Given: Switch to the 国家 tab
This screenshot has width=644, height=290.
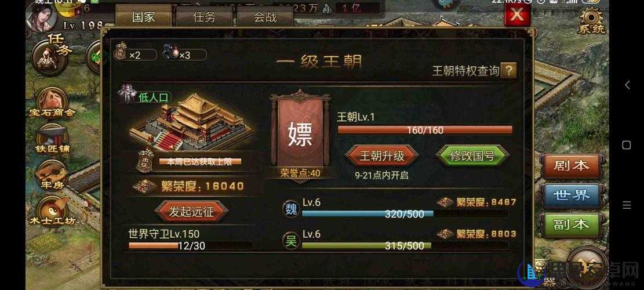Looking at the screenshot, I should click(143, 17).
